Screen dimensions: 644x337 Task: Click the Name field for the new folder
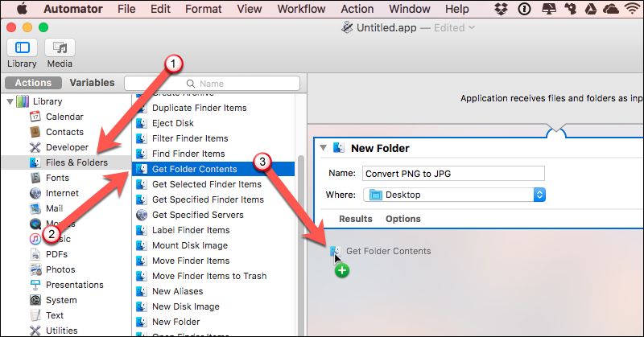click(452, 173)
